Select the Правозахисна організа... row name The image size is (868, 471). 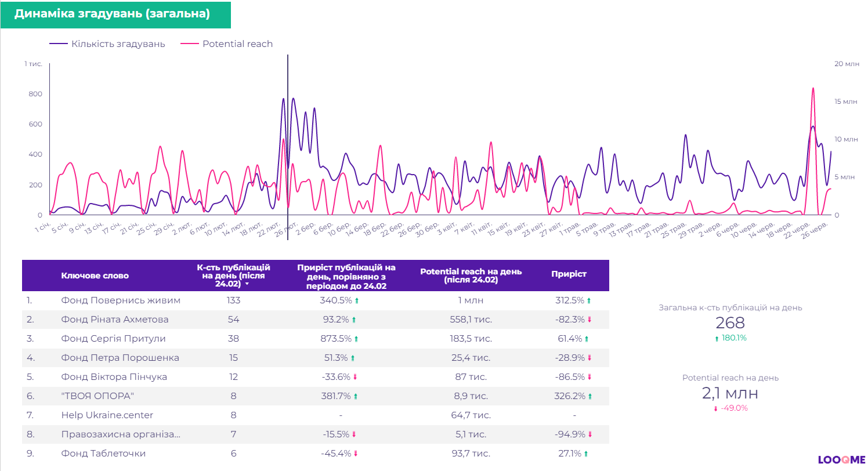121,434
